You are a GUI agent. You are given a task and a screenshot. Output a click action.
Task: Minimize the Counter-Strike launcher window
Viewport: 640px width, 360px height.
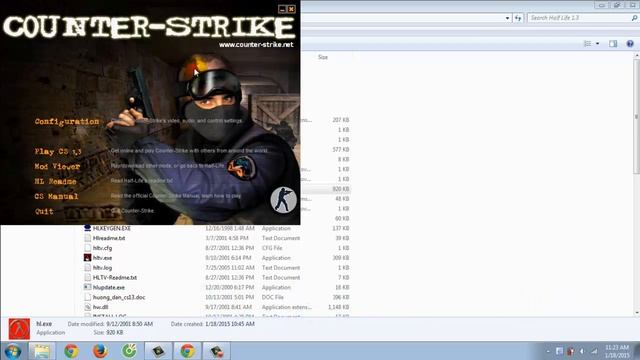point(282,9)
